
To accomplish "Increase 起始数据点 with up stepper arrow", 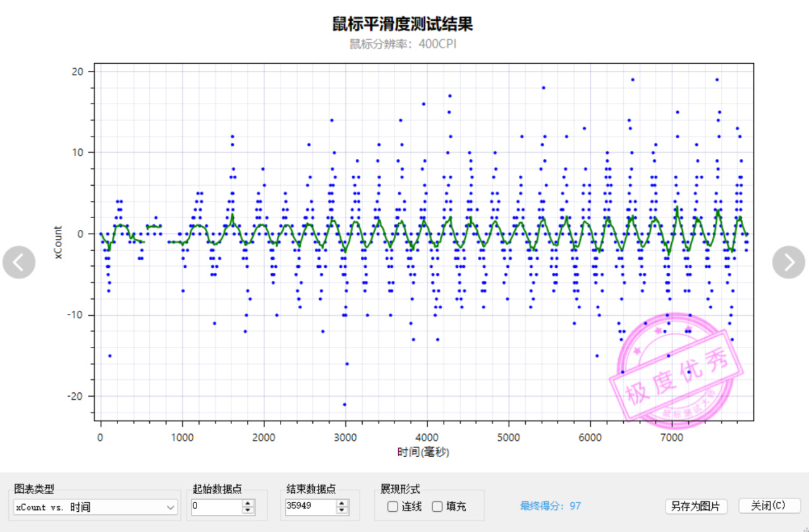I will 248,504.
